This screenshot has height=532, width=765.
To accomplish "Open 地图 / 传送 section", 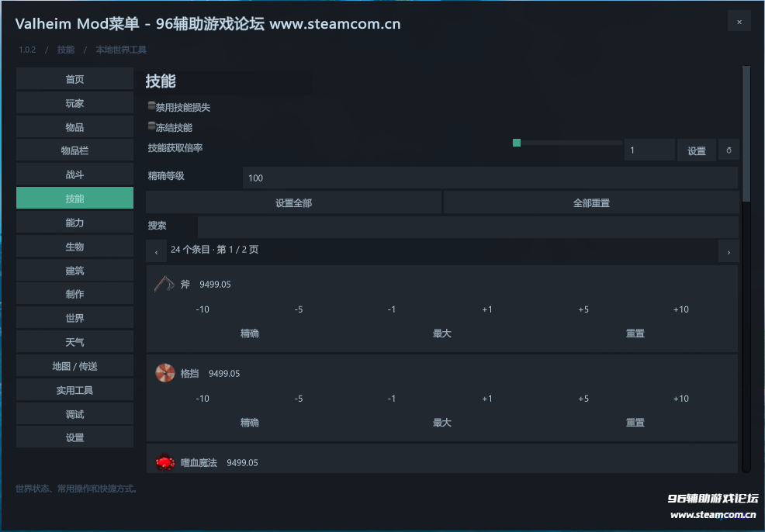I will point(74,365).
